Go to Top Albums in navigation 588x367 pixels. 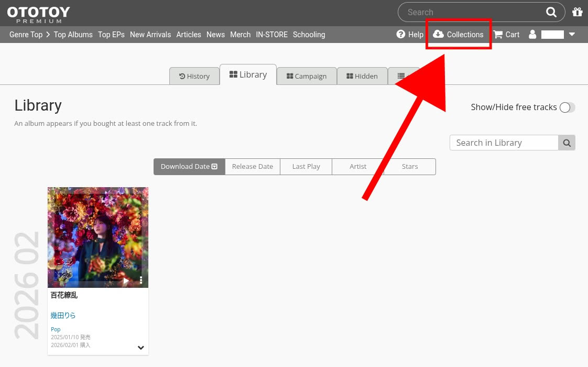(73, 35)
